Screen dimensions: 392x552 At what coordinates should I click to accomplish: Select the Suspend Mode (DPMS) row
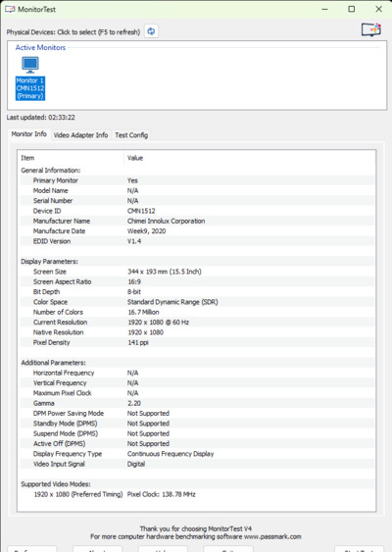(x=197, y=433)
